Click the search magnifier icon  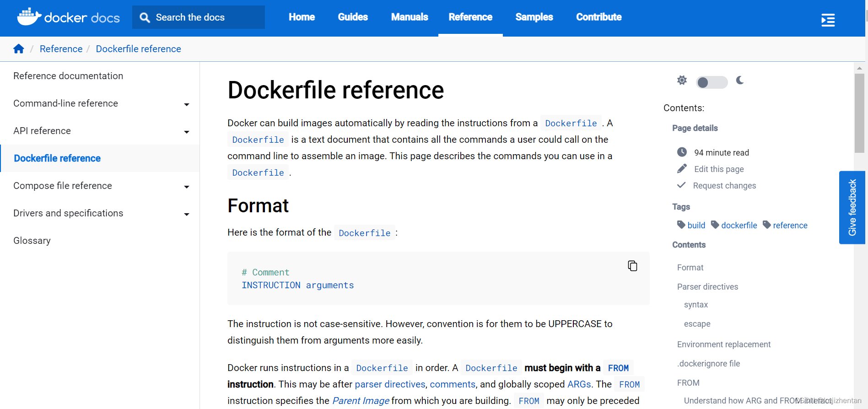pos(145,17)
